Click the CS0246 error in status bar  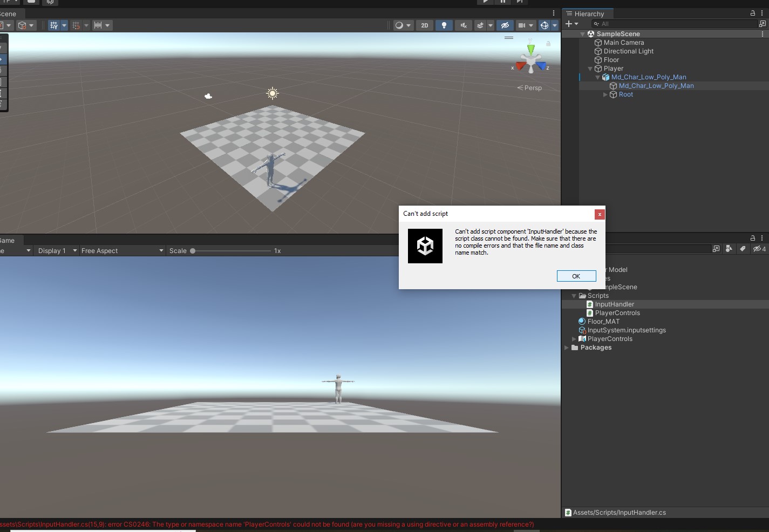click(267, 524)
